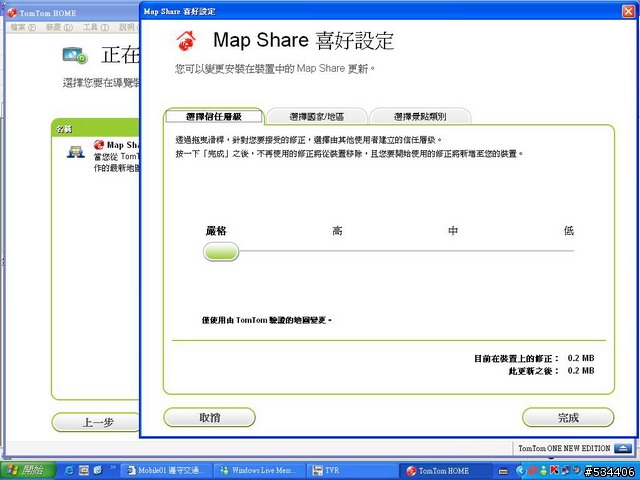Click the green Messenger tray icon
Viewport: 640px width, 480px height.
pyautogui.click(x=543, y=471)
